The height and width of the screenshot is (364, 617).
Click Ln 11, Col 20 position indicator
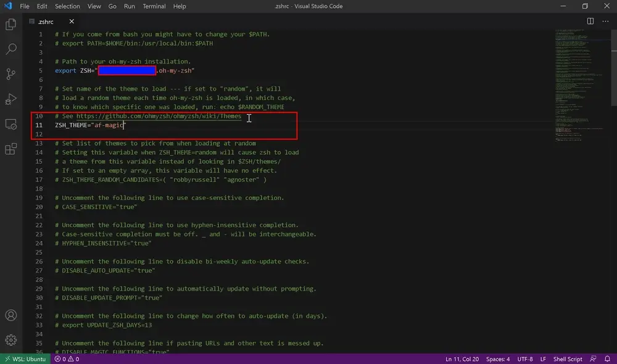pos(462,359)
